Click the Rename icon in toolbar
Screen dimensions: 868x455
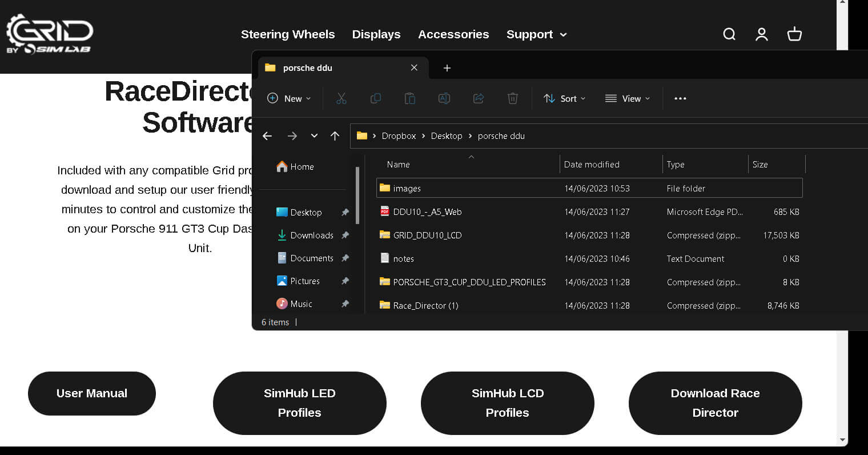point(444,98)
